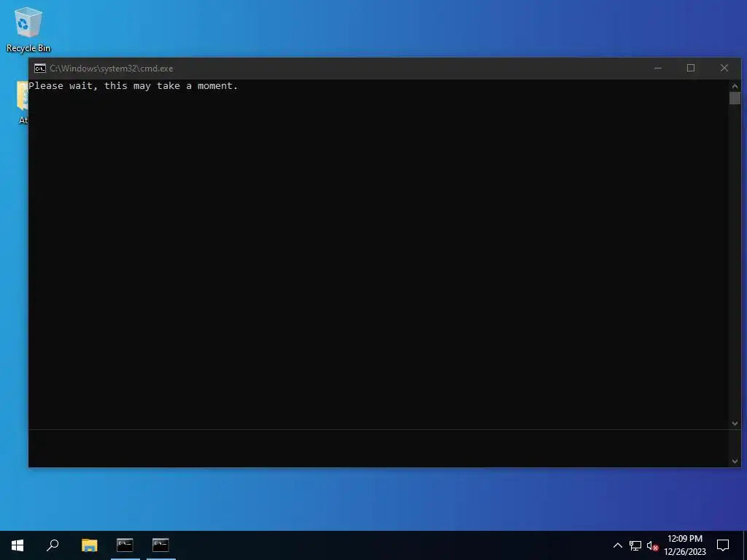Close the cmd.exe window
The height and width of the screenshot is (560, 747).
pos(724,68)
